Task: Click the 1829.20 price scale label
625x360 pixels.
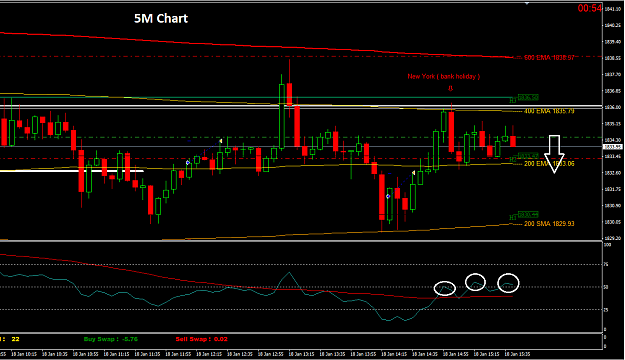Action: click(613, 238)
